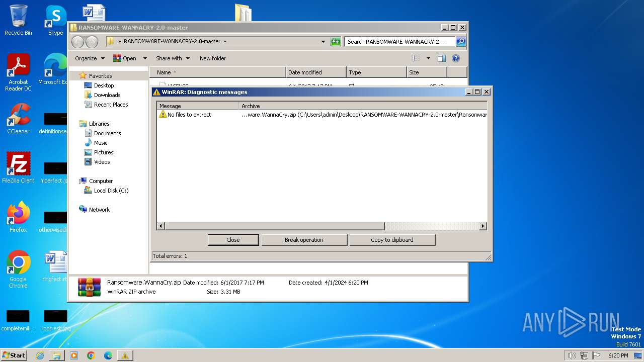Open the Organize menu in Explorer
644x362 pixels.
coord(90,58)
